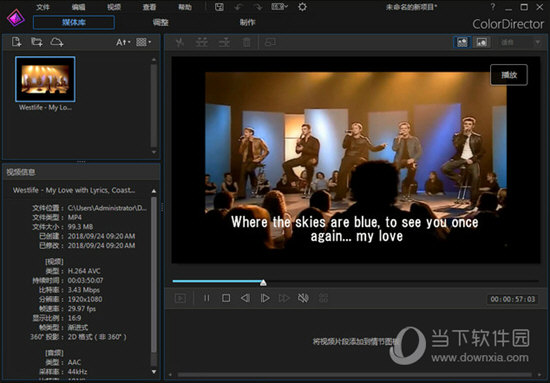This screenshot has width=550, height=383.
Task: Open the preferences gear icon
Action: (x=302, y=7)
